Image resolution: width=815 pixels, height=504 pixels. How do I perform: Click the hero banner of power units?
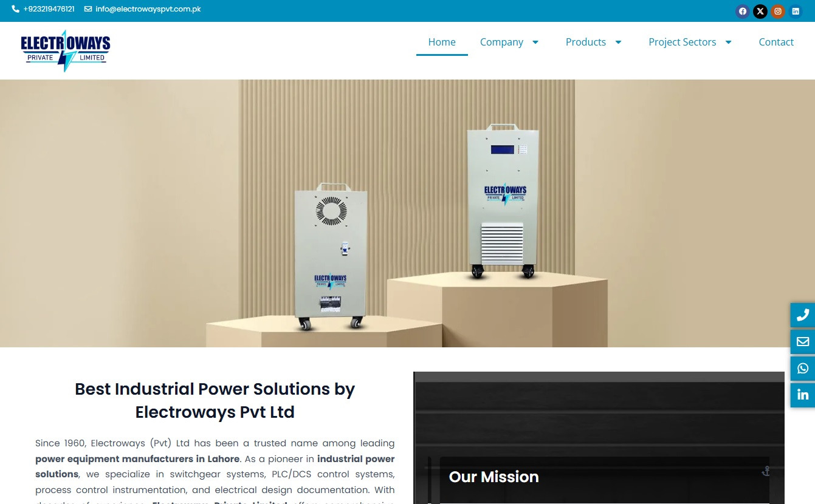point(407,213)
